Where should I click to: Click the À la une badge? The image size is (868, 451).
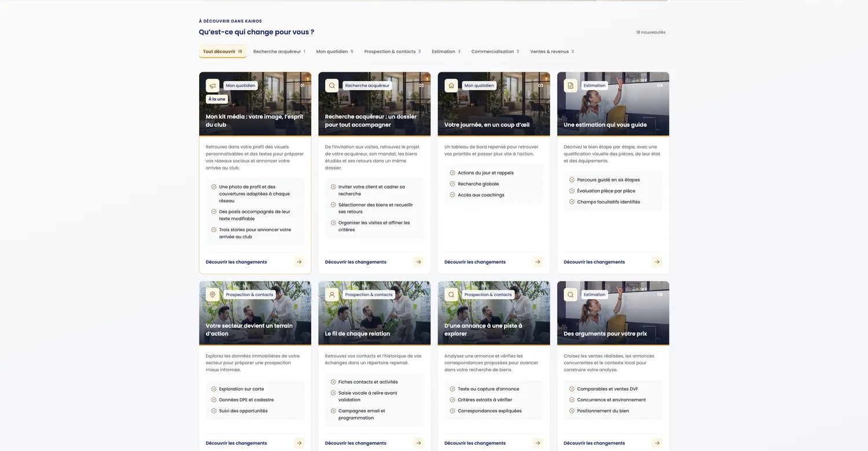click(217, 99)
